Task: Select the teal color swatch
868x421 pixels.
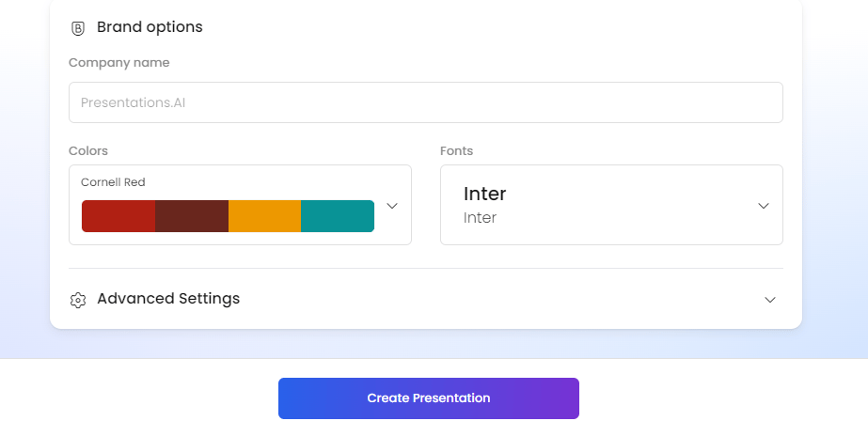Action: pos(338,216)
